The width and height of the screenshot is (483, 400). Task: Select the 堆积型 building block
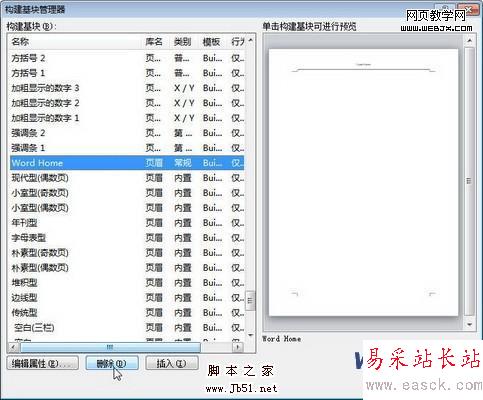(x=127, y=283)
